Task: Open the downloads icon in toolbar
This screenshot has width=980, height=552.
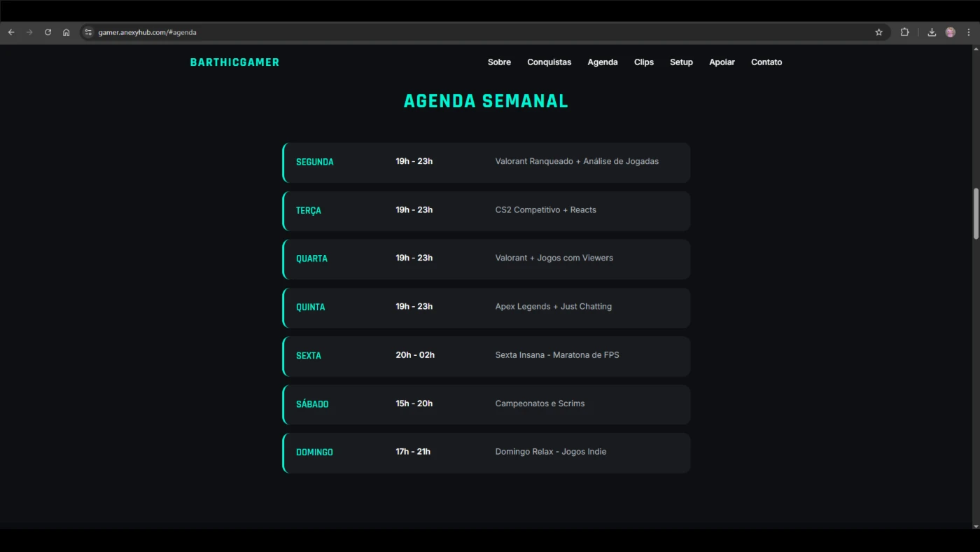Action: [x=932, y=32]
